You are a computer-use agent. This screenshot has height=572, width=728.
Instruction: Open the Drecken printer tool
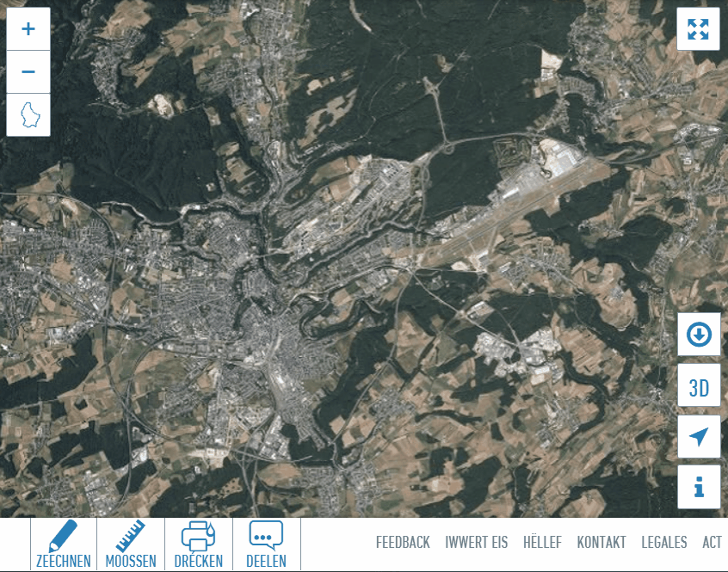coord(198,544)
